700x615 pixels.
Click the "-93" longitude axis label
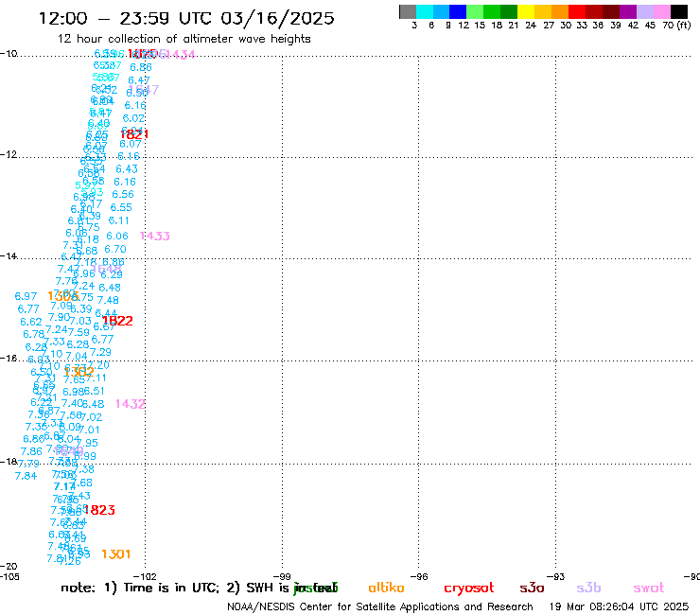point(556,576)
